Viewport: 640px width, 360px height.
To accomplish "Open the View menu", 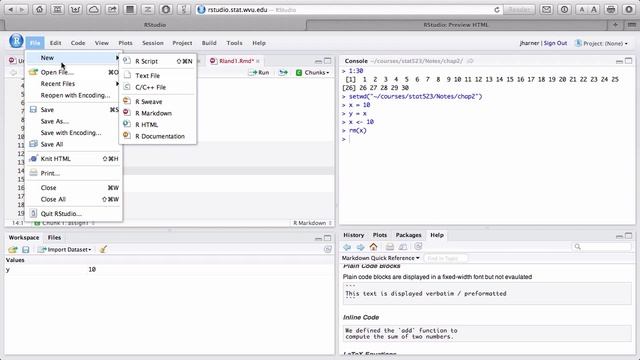I will [102, 43].
